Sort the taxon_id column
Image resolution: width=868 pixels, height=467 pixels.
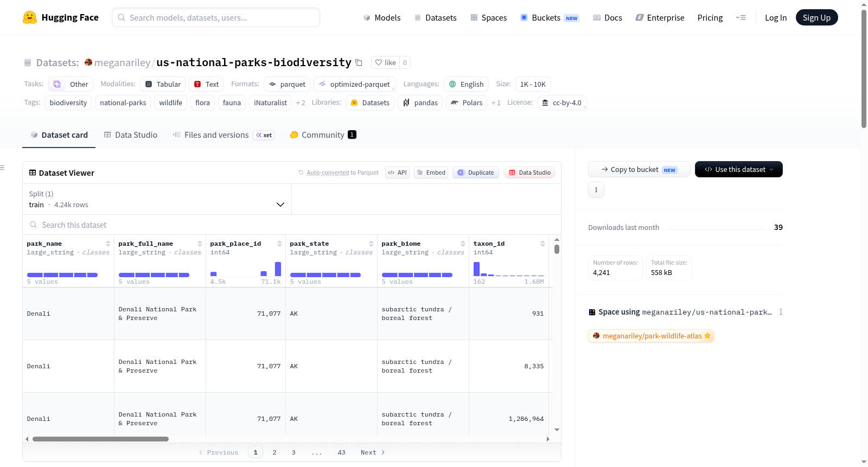(542, 244)
